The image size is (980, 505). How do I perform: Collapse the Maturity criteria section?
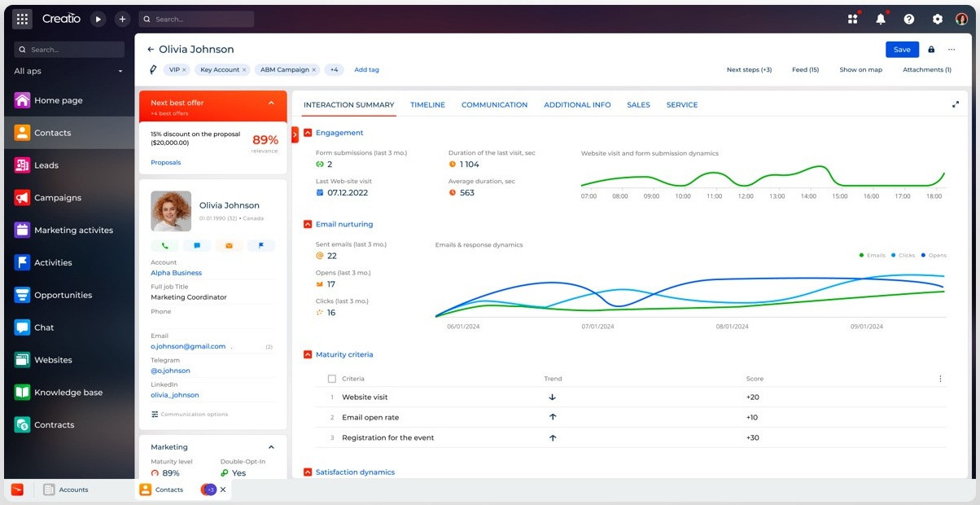click(308, 354)
